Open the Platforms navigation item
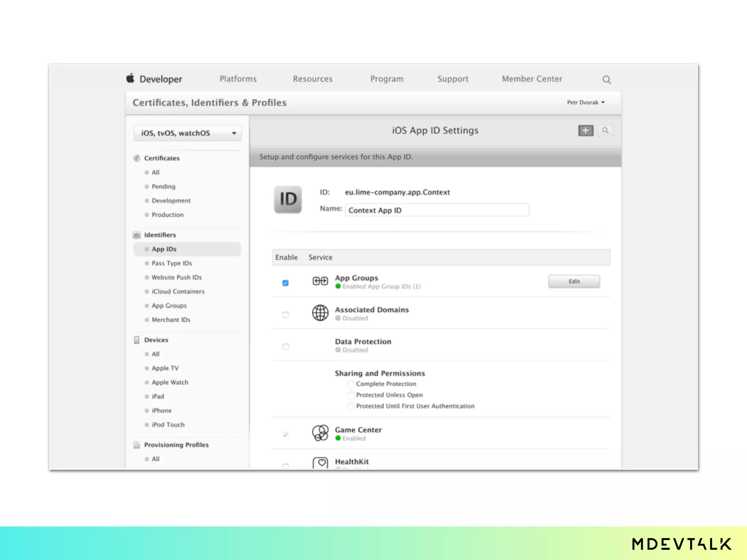Image resolution: width=747 pixels, height=560 pixels. point(238,79)
